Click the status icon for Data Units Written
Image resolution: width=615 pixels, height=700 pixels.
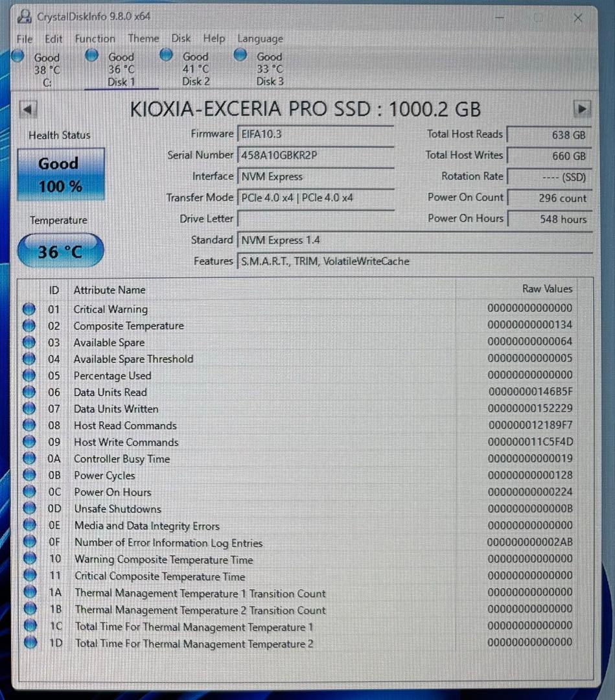coord(29,408)
